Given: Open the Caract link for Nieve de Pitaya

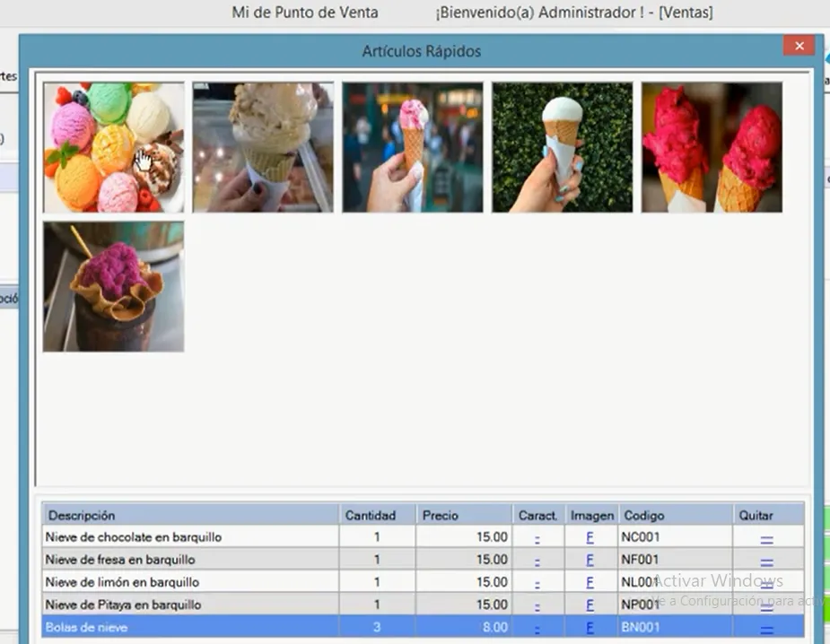Looking at the screenshot, I should pyautogui.click(x=537, y=604).
